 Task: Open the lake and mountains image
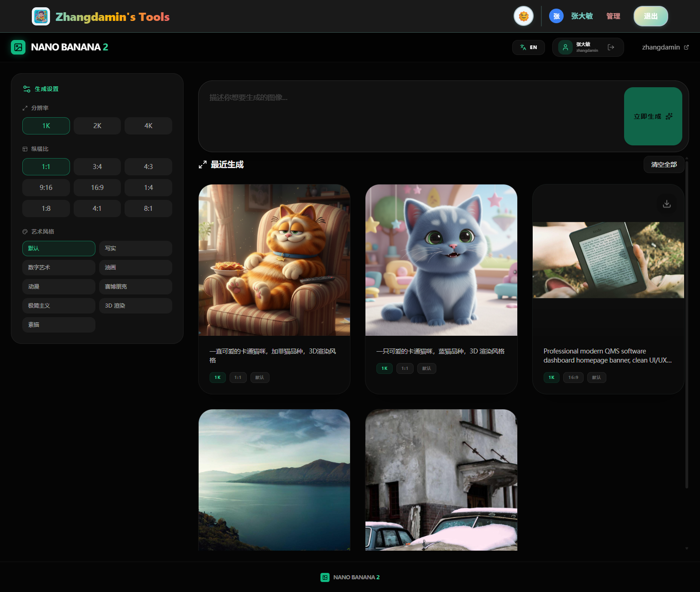275,480
